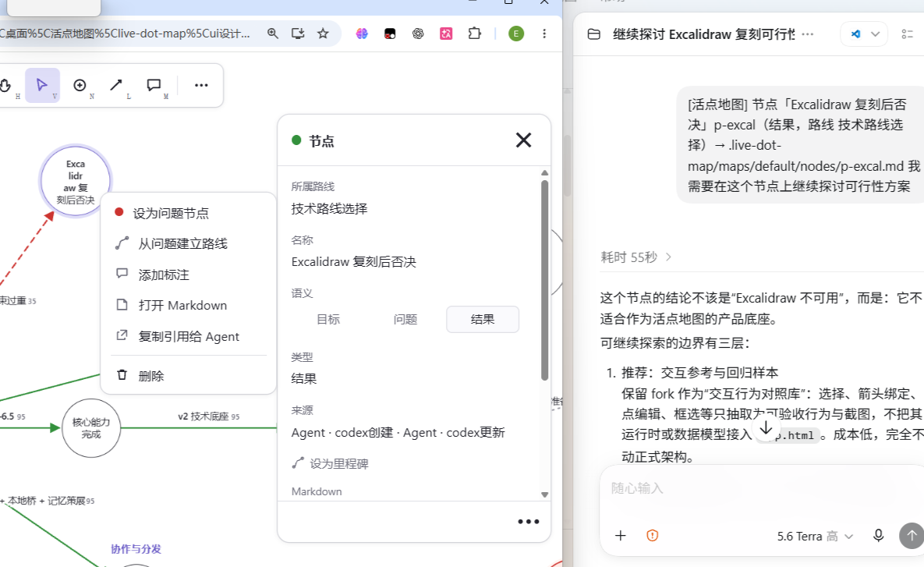This screenshot has height=567, width=924.
Task: Click the Excalidraw 复刻后否决 canvas node
Action: coord(76,182)
